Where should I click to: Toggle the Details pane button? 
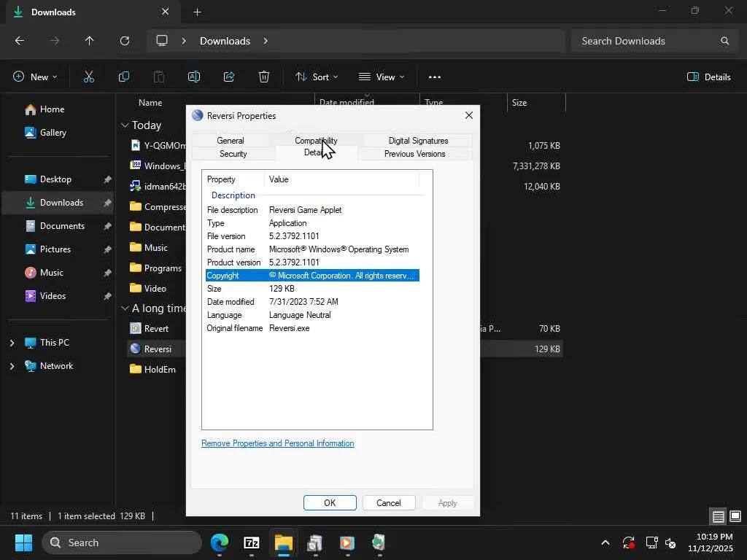(709, 77)
